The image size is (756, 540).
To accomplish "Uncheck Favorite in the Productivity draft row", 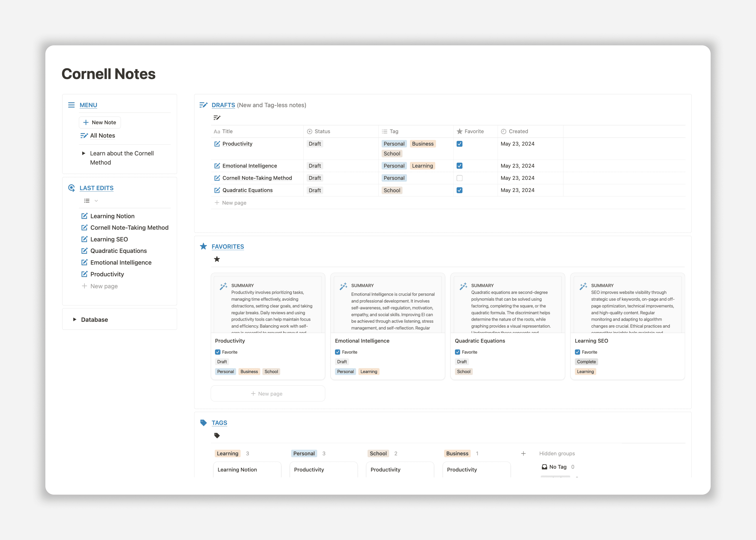I will [x=459, y=144].
